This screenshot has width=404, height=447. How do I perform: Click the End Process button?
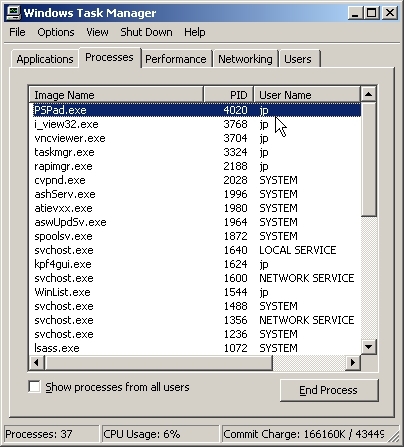point(329,390)
